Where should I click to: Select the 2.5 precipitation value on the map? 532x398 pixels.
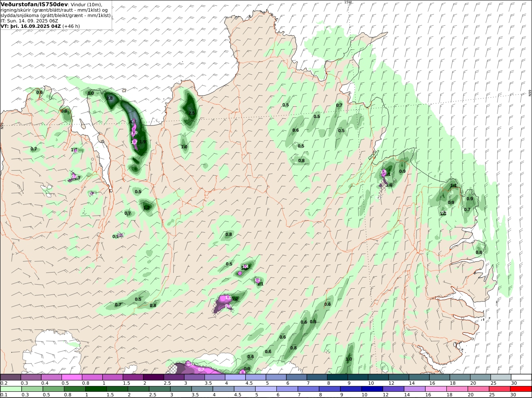192,113
